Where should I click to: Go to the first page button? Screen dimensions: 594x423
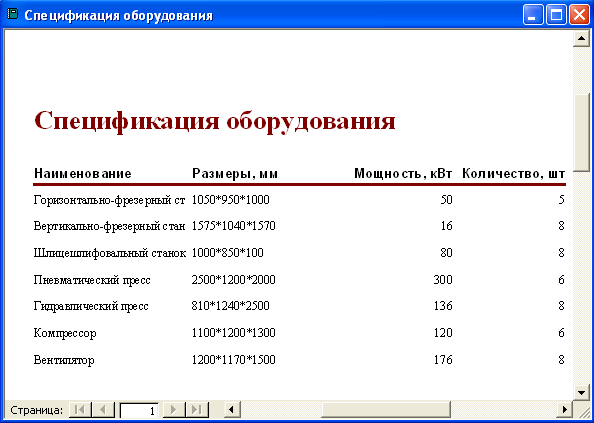tap(80, 410)
